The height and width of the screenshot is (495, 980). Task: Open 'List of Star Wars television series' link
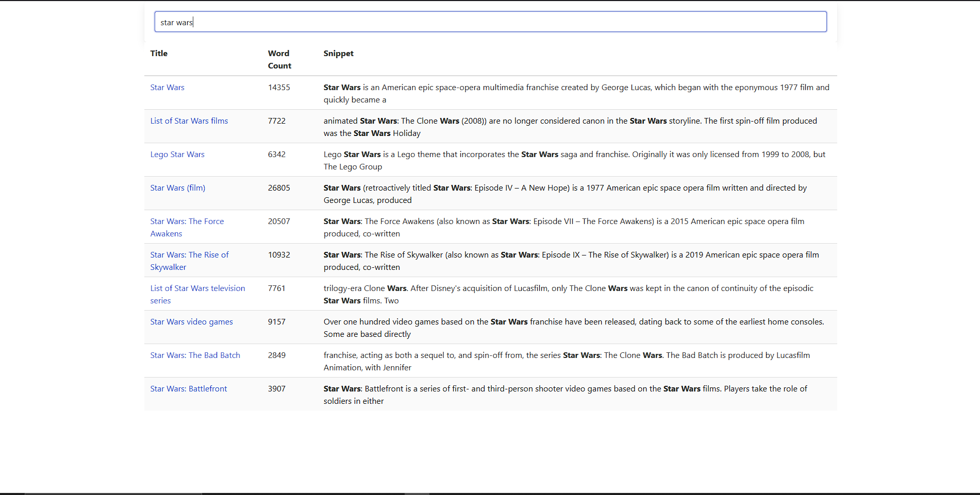(x=197, y=295)
